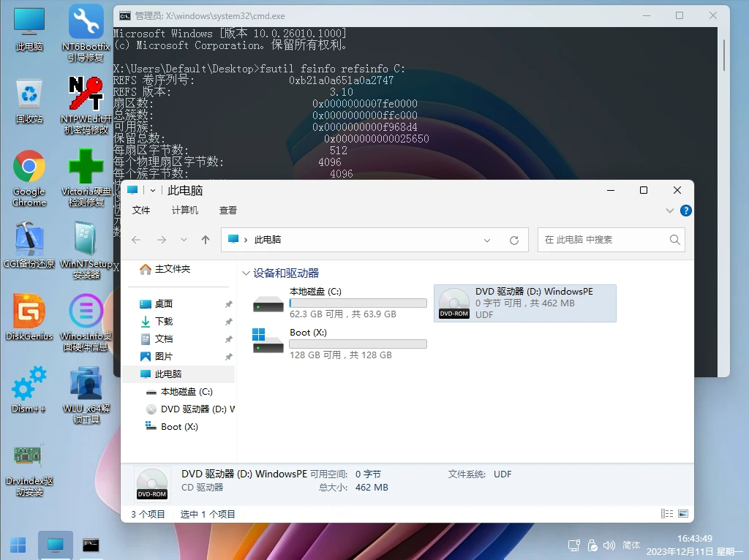
Task: Open the 此电脑 desktop icon
Action: tap(29, 29)
